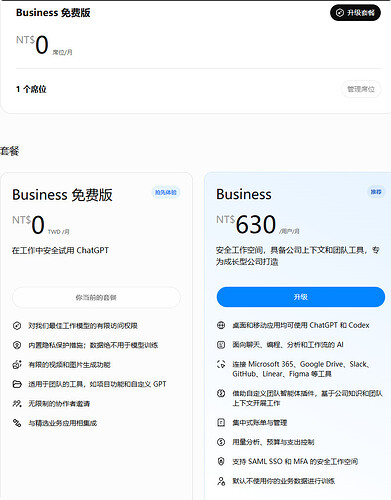The image size is (391, 500).
Task: Click the Business title in the recommended card
Action: 244,194
